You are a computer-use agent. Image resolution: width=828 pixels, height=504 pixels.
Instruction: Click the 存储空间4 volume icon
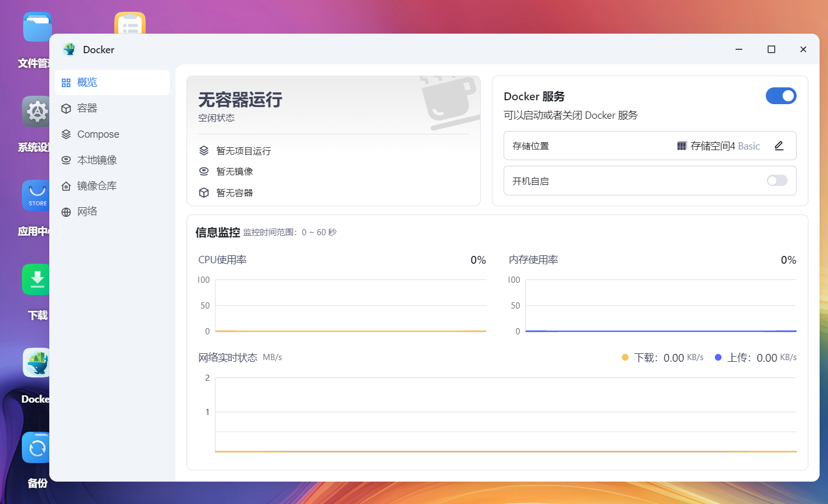click(682, 146)
